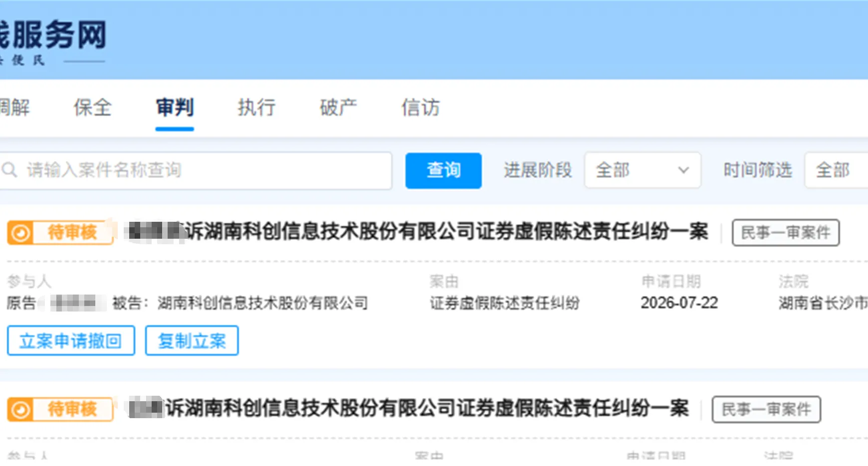Click the 时间筛选 label
The width and height of the screenshot is (868, 466).
tap(758, 170)
